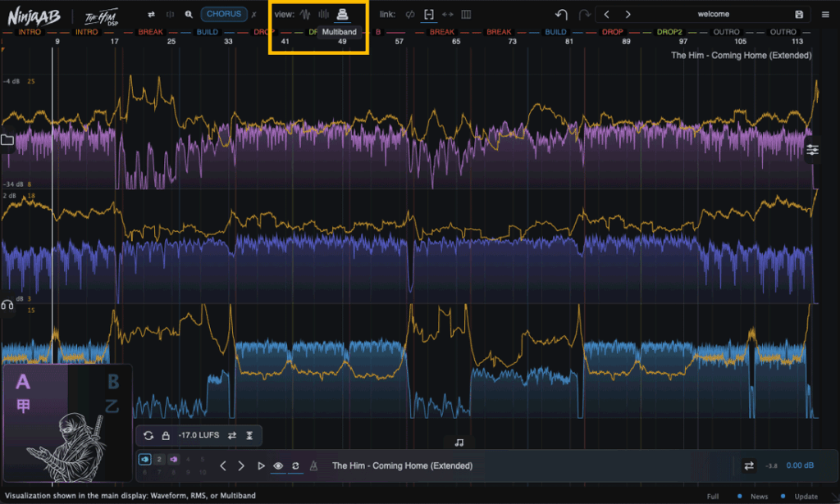This screenshot has height=504, width=840.
Task: Open the hamburger main menu
Action: tap(825, 15)
